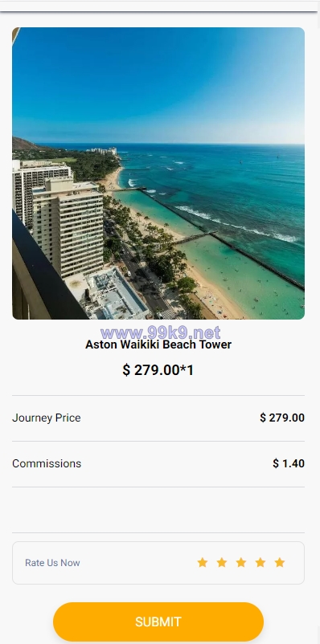Screen dimensions: 320x644
Task: Set rating to three stars
Action: tap(241, 562)
